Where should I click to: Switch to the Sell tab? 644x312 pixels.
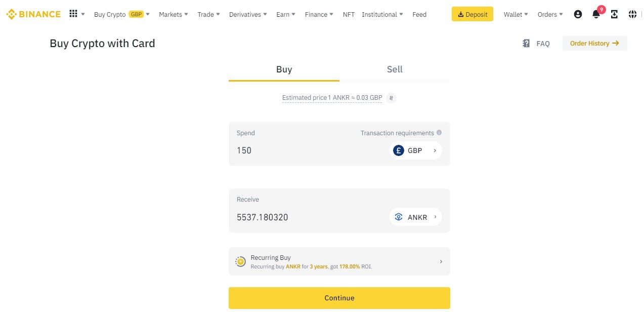point(395,69)
